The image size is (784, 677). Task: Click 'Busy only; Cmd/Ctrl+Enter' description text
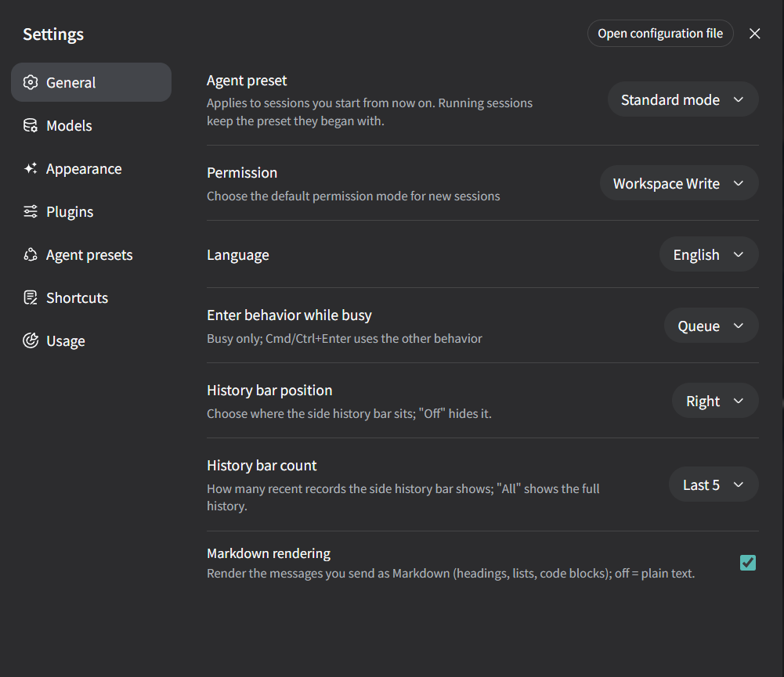345,338
